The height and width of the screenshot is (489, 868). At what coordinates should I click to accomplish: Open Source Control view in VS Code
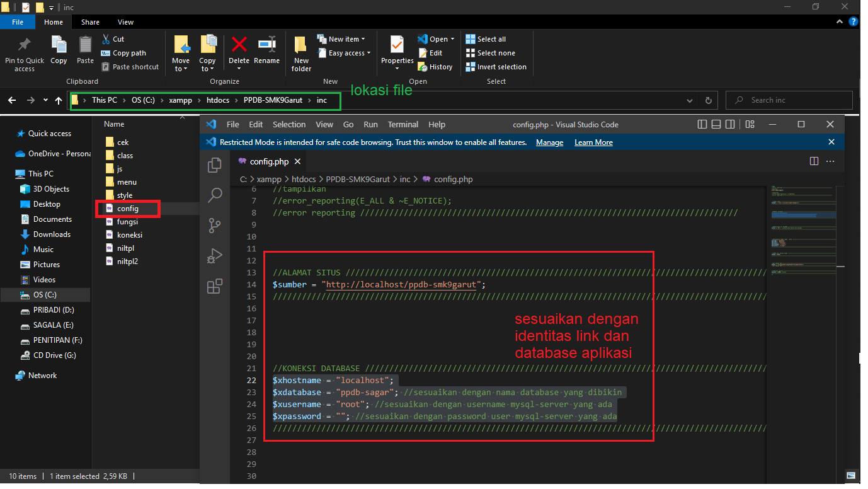point(215,225)
